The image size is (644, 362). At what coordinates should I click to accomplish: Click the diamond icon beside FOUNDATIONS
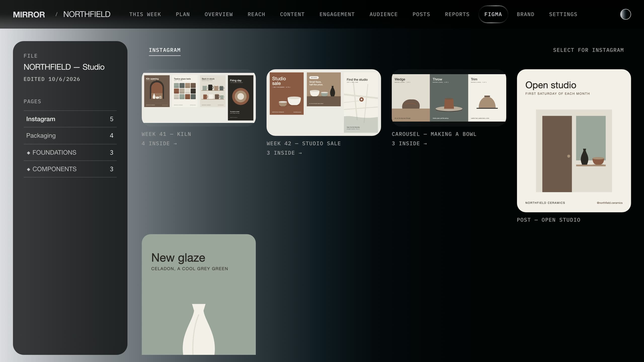pos(28,153)
